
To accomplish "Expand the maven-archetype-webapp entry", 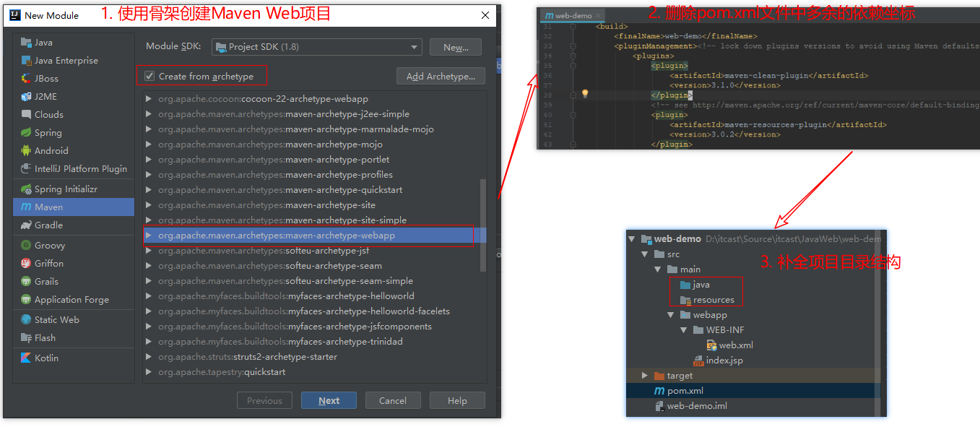I will coord(149,236).
